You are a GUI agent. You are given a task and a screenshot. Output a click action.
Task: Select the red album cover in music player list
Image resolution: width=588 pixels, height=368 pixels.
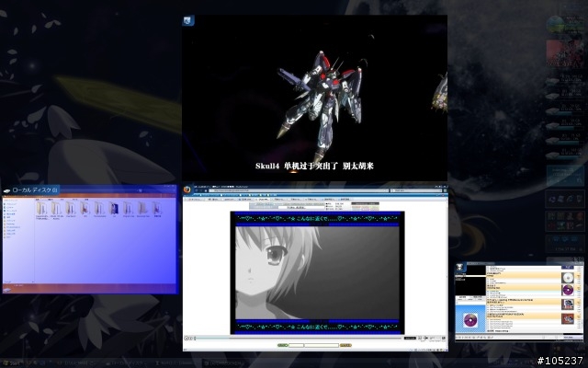click(568, 319)
